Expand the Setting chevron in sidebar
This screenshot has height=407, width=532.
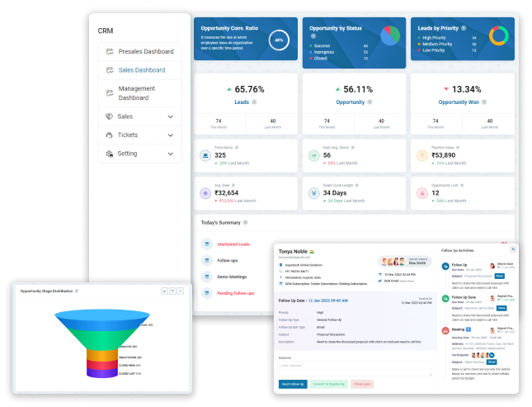tap(170, 154)
